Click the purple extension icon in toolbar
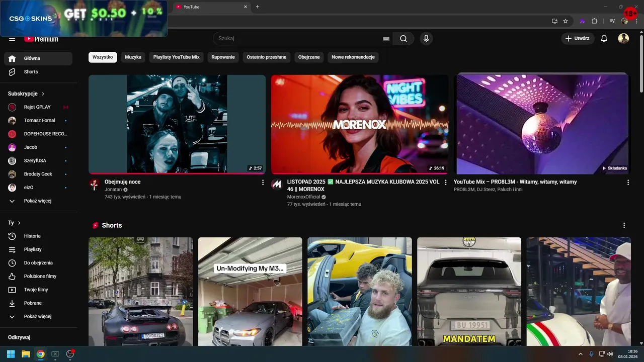644x362 pixels. (x=582, y=21)
